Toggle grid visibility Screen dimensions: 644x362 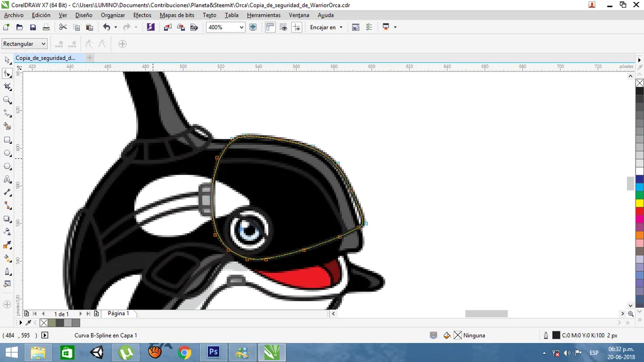[284, 27]
